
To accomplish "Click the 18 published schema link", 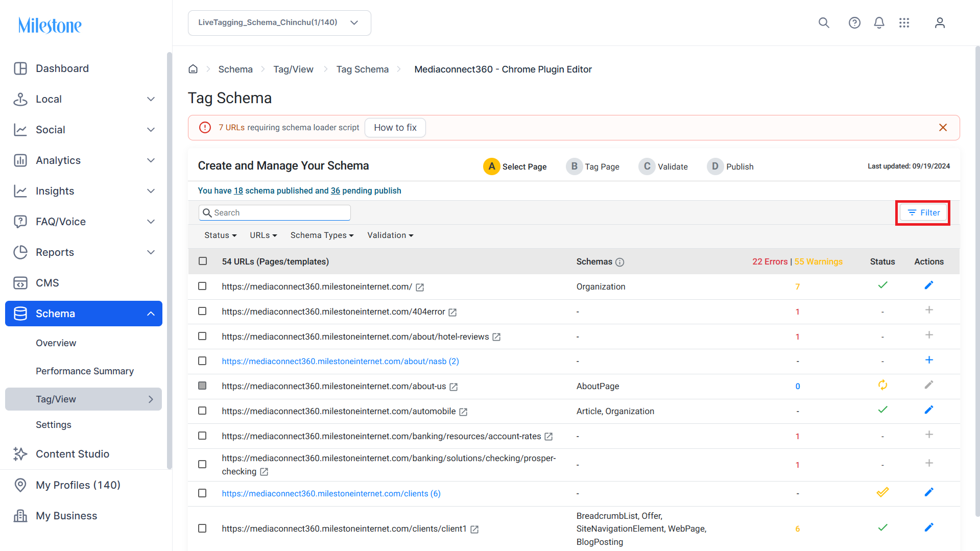I will pyautogui.click(x=238, y=191).
